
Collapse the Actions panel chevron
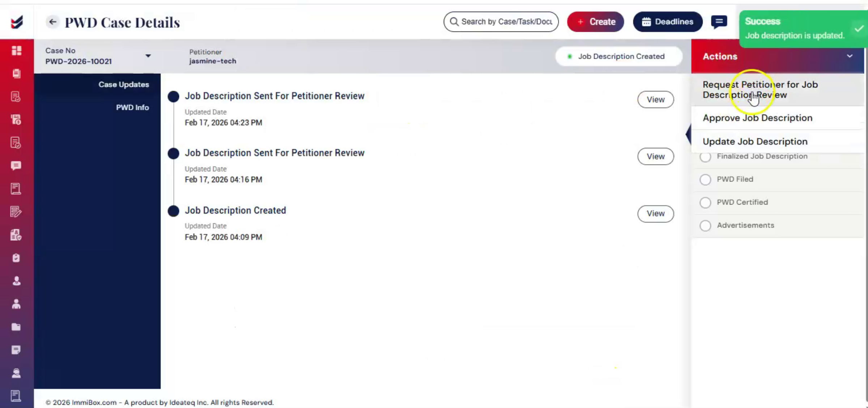click(x=850, y=56)
